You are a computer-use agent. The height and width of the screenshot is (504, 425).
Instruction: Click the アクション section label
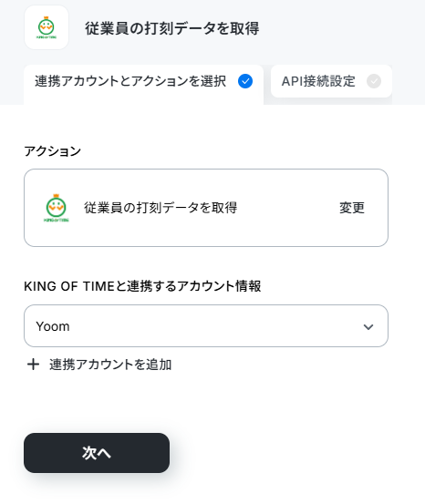pos(52,151)
